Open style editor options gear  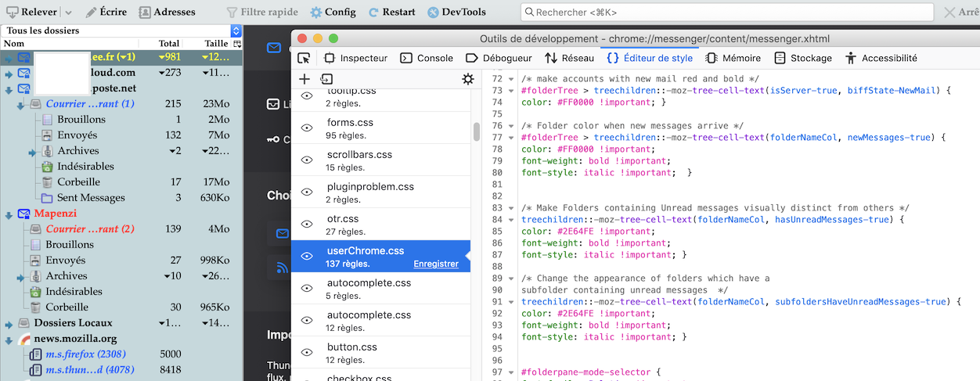pos(468,79)
